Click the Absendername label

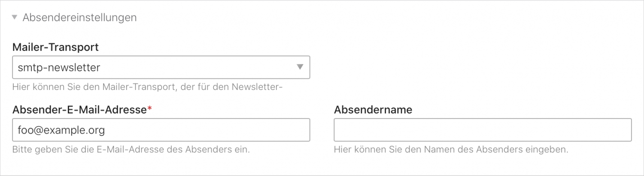pyautogui.click(x=373, y=110)
